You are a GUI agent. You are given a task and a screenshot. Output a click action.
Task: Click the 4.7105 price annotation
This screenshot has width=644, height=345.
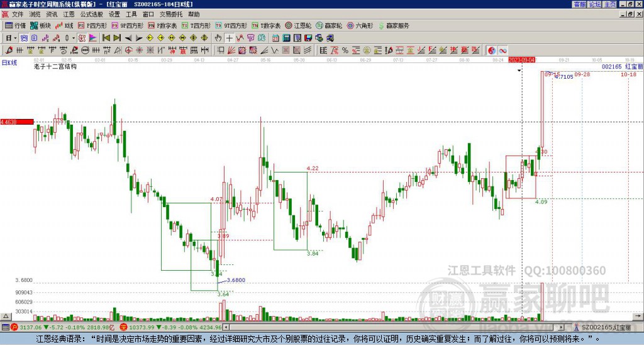(564, 77)
